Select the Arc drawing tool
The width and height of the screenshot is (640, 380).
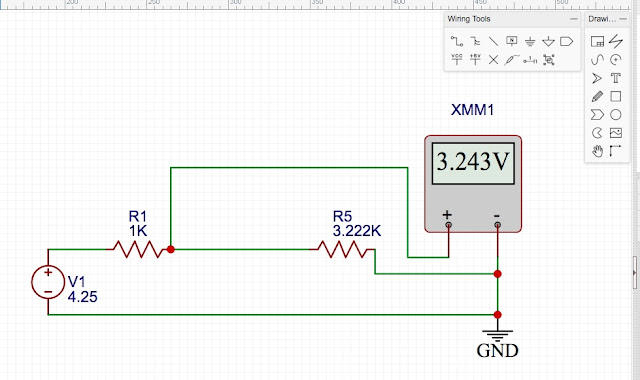point(616,60)
